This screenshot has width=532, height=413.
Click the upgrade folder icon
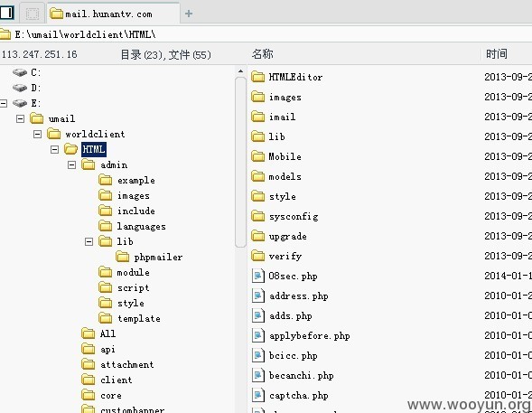pos(257,236)
